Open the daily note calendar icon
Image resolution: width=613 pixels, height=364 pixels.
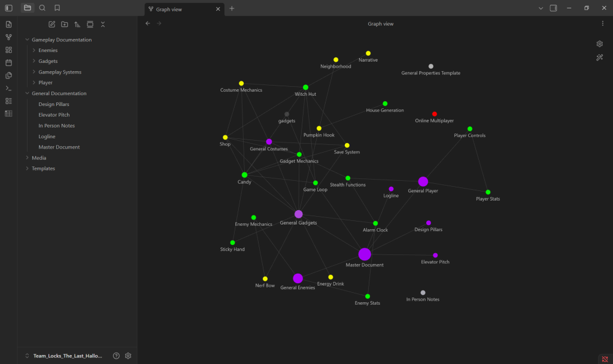pyautogui.click(x=8, y=62)
